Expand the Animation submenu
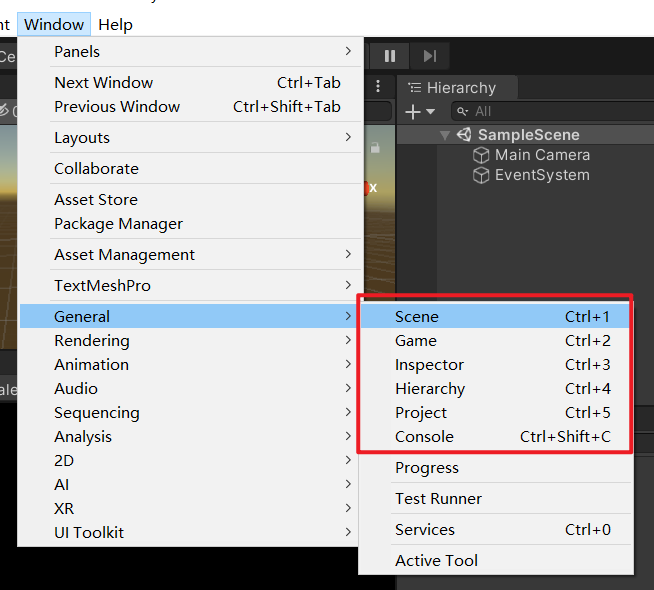 click(190, 365)
